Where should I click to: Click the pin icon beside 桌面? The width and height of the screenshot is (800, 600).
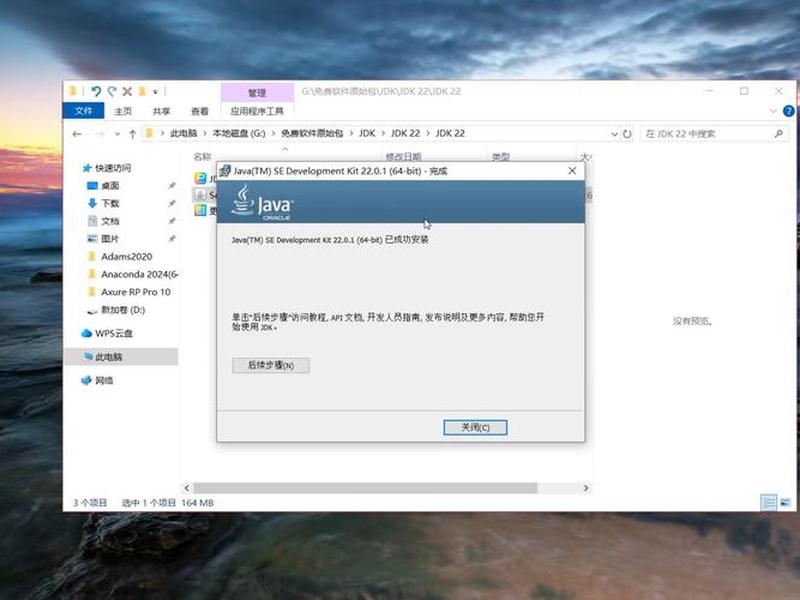click(172, 186)
